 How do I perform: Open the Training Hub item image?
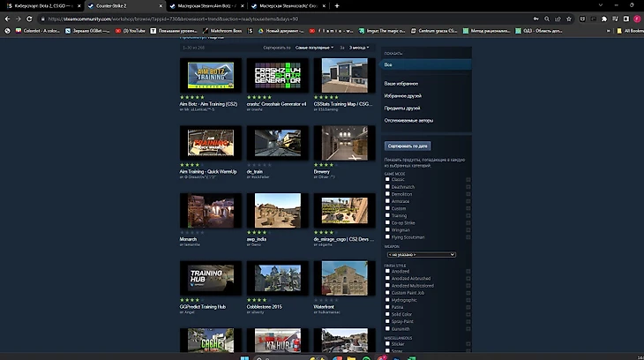click(x=210, y=277)
